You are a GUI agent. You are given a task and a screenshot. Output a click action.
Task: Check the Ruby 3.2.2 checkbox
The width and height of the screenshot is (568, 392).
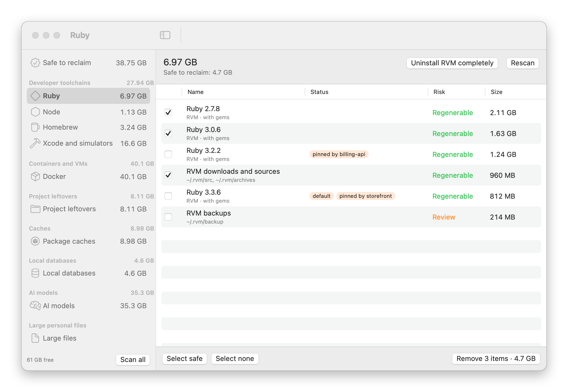click(x=168, y=154)
